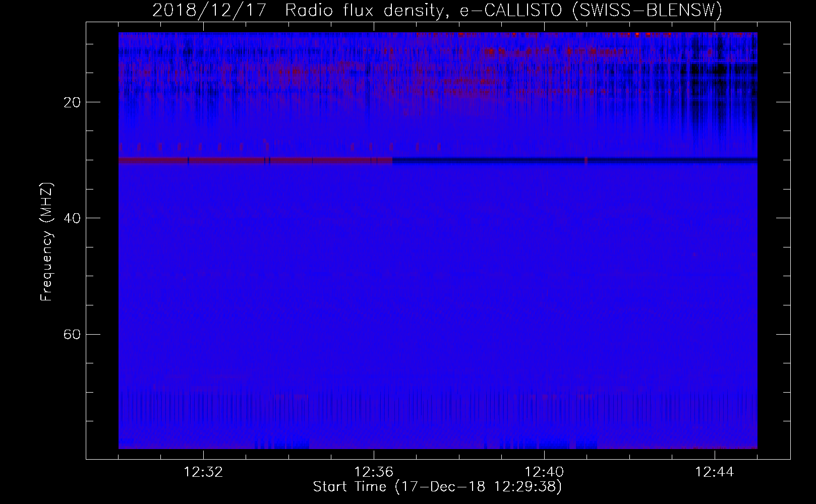This screenshot has height=504, width=816.
Task: Click the "12:40" time tick label
Action: click(544, 472)
